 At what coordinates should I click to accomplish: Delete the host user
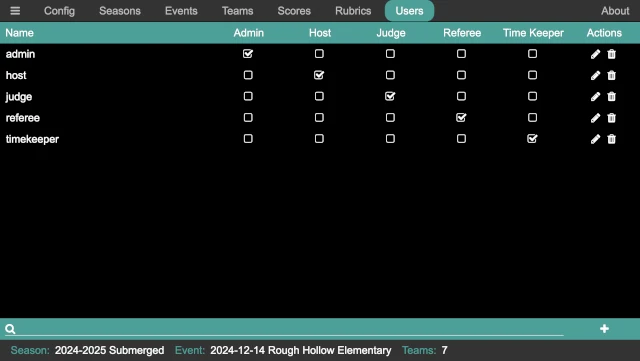pos(611,75)
